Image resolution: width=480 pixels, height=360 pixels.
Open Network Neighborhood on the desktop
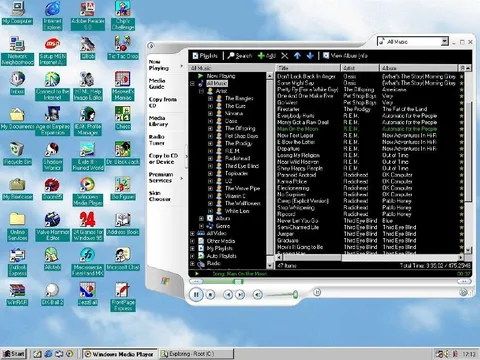(x=17, y=50)
